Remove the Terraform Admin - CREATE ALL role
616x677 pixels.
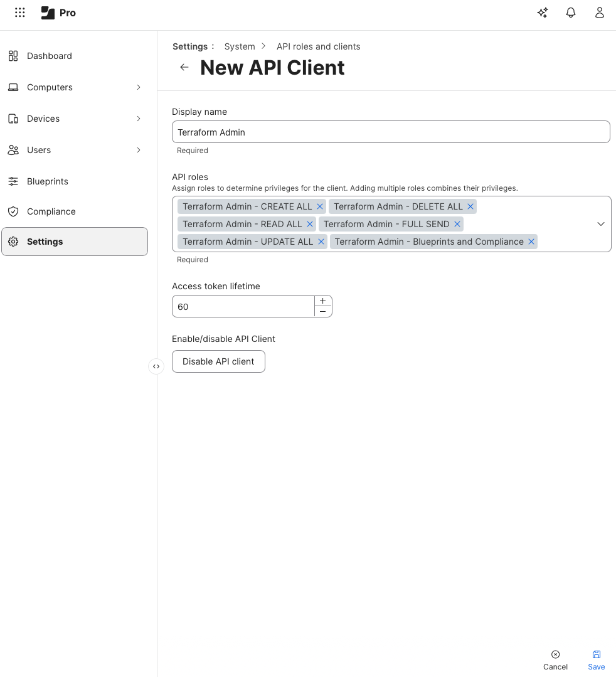click(320, 206)
